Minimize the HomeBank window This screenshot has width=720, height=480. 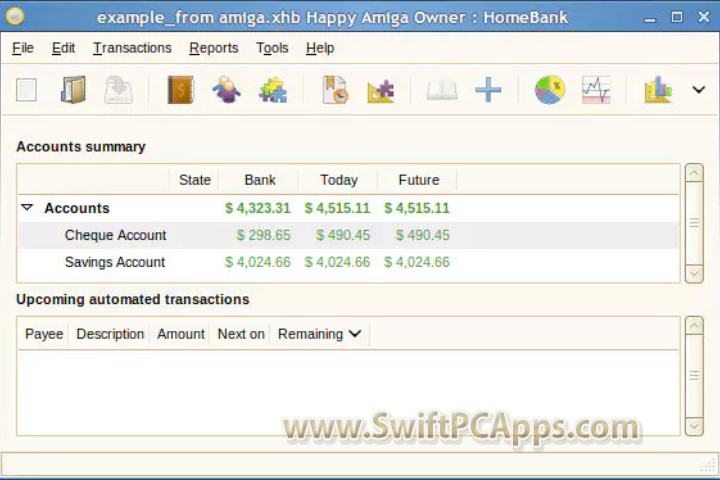(x=650, y=18)
